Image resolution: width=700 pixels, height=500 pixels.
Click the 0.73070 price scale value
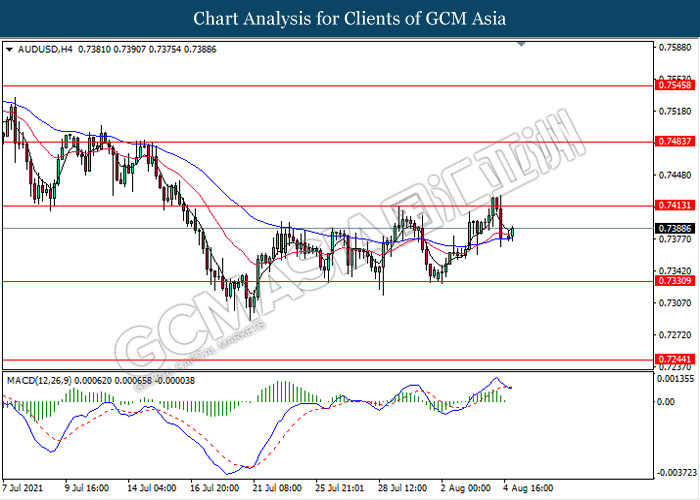coord(675,303)
